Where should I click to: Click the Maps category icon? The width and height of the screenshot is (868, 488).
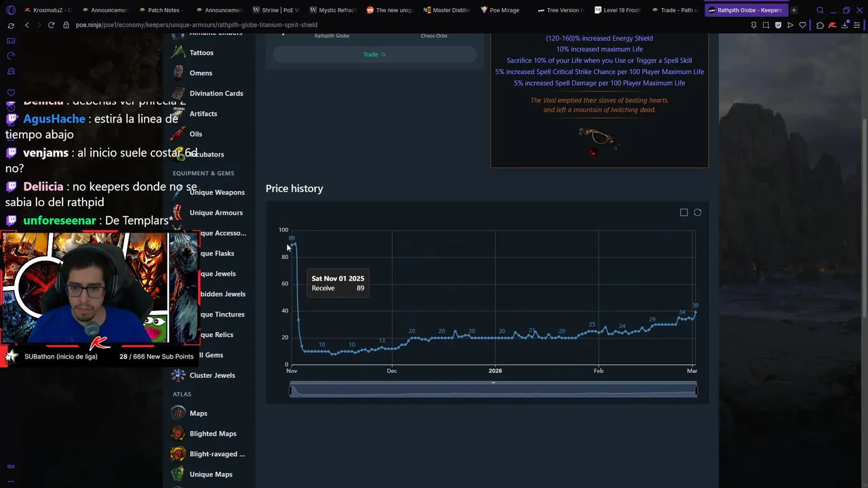[x=178, y=413]
